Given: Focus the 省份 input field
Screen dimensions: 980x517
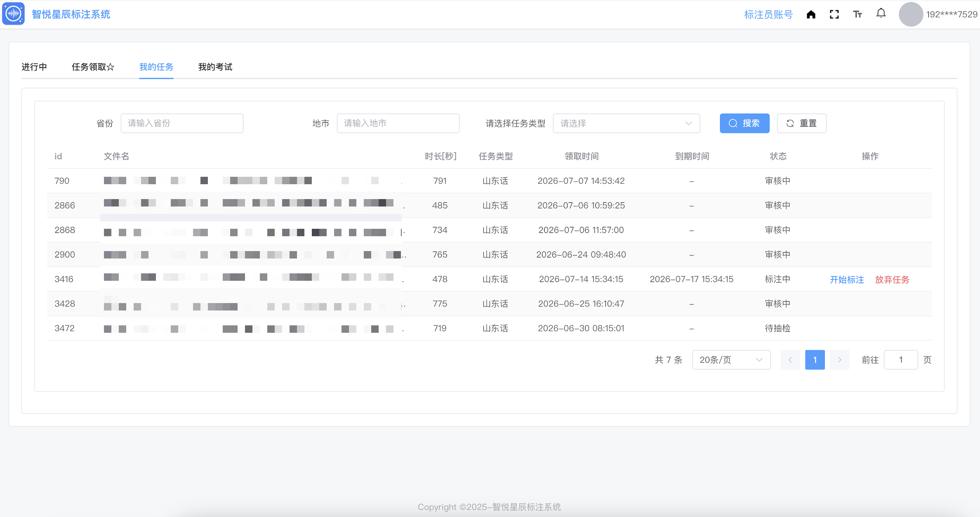Looking at the screenshot, I should (x=182, y=123).
